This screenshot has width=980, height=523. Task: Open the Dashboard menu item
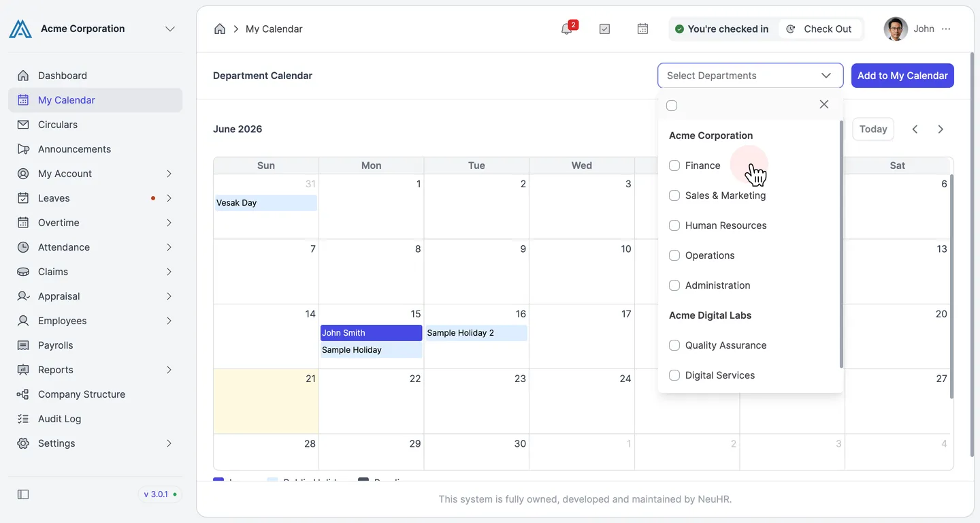tap(95, 76)
